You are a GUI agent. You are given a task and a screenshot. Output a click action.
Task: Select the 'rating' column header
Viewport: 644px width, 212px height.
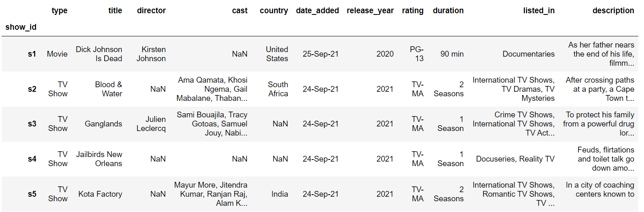tap(413, 11)
